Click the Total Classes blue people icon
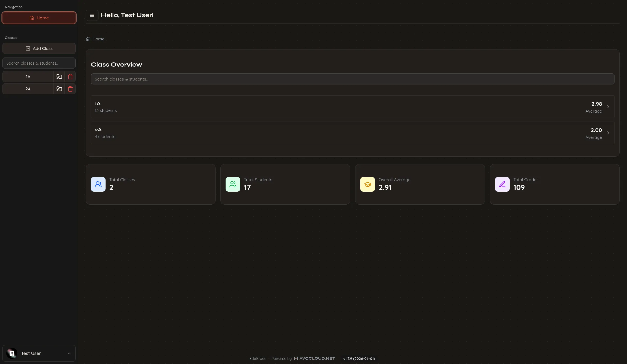The image size is (627, 364). [98, 184]
